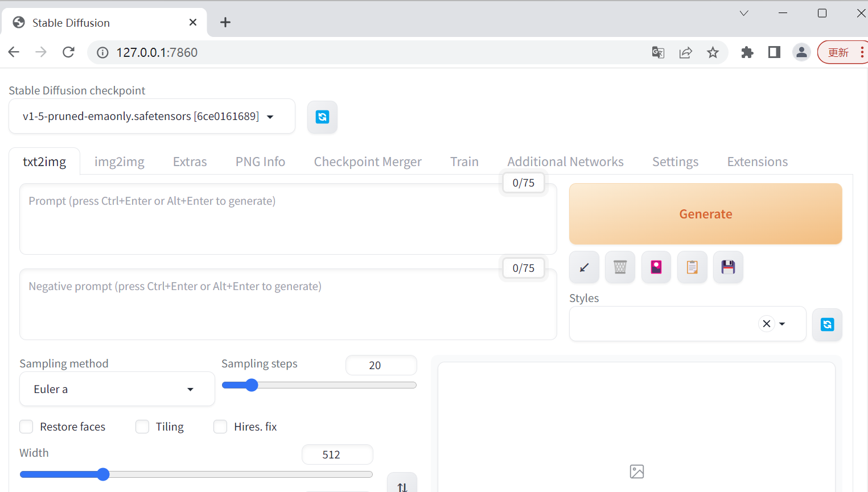Screen dimensions: 868x492
Task: Open the Extensions tab
Action: pos(758,162)
